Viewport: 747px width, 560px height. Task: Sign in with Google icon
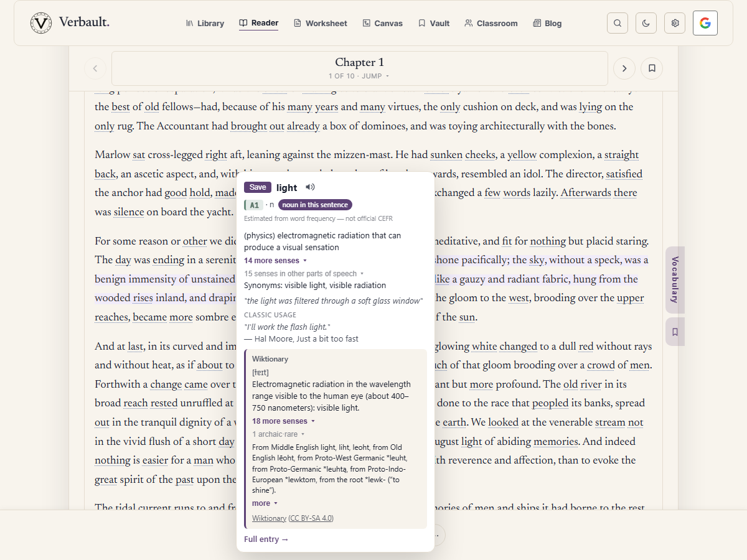click(x=705, y=23)
